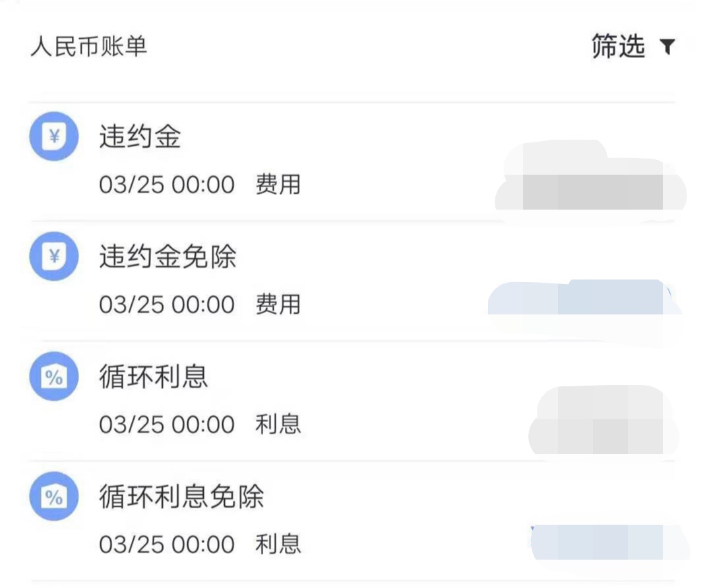Click the 费用 label on second entry
Viewport: 707px width, 588px height.
click(279, 305)
